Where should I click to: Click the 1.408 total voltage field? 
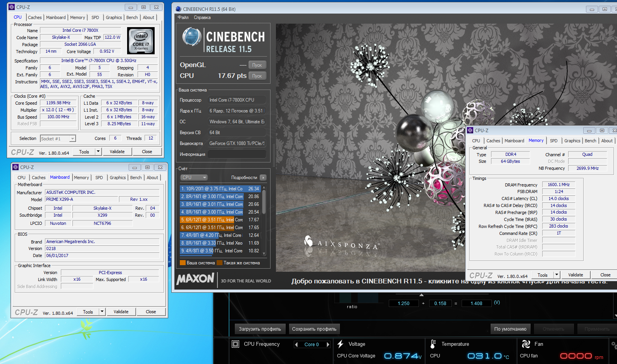[476, 304]
